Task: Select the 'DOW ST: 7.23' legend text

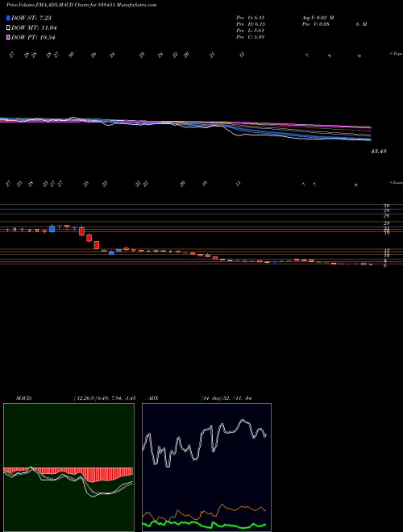Action: (31, 18)
